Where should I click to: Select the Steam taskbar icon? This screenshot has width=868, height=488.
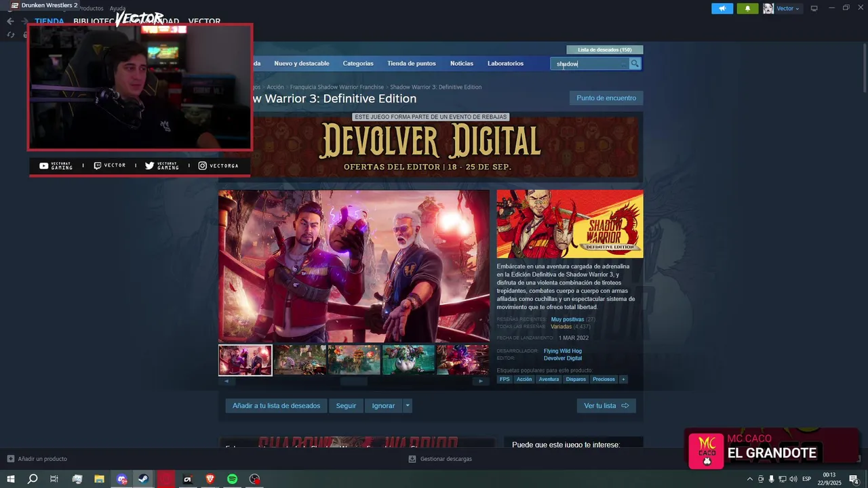pos(143,479)
